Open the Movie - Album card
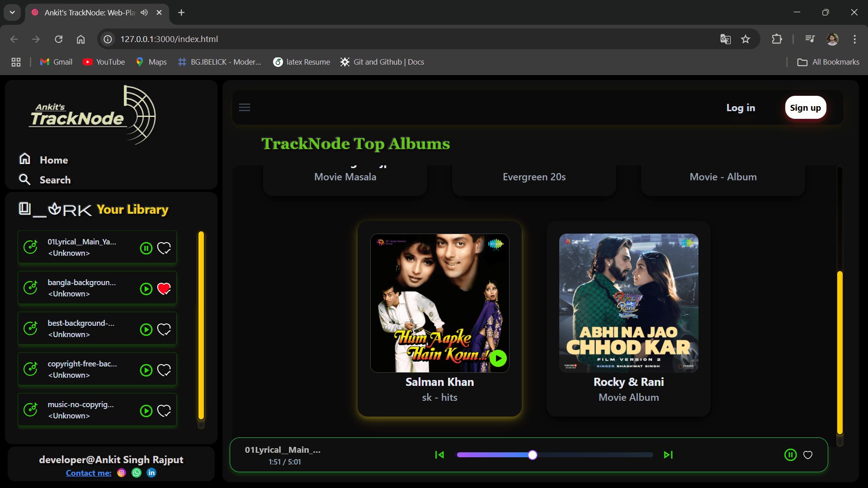The height and width of the screenshot is (488, 868). tap(723, 180)
